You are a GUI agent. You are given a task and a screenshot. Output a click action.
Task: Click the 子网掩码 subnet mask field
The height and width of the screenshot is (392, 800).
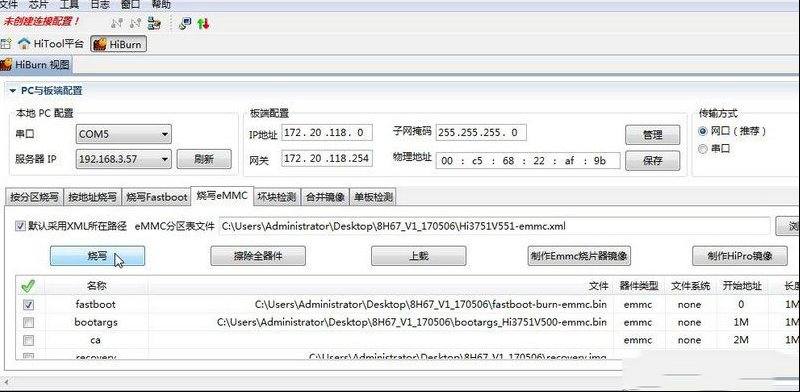(x=481, y=133)
